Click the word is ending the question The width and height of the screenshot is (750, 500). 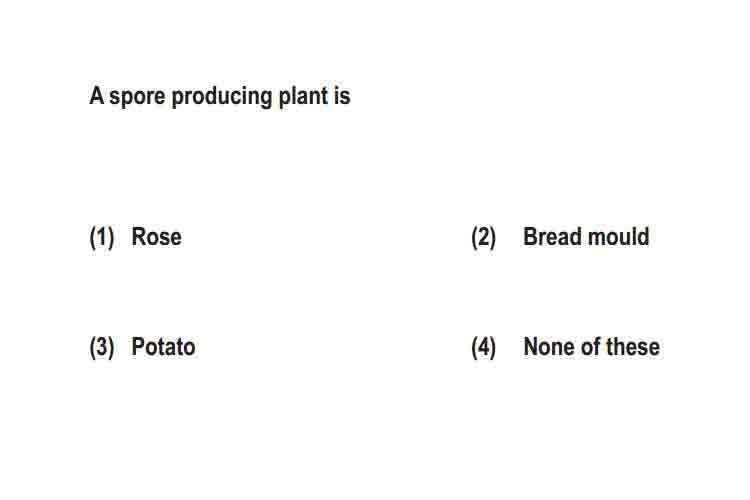tap(342, 95)
